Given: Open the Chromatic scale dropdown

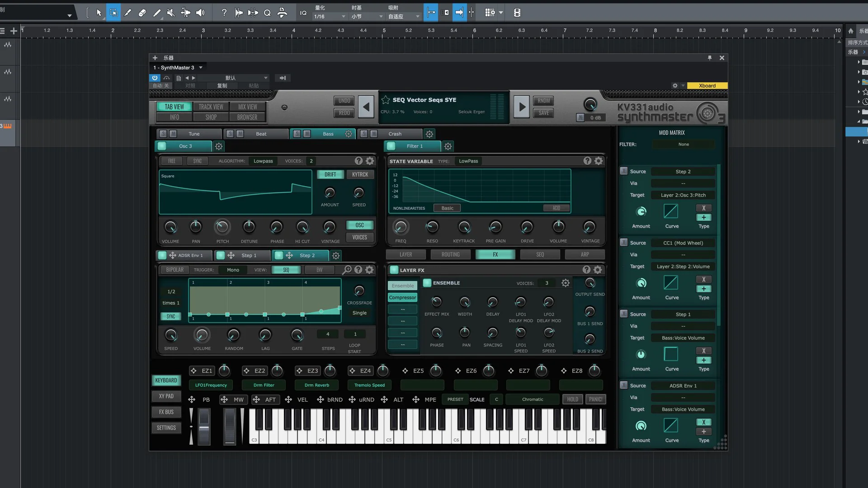Looking at the screenshot, I should click(533, 399).
